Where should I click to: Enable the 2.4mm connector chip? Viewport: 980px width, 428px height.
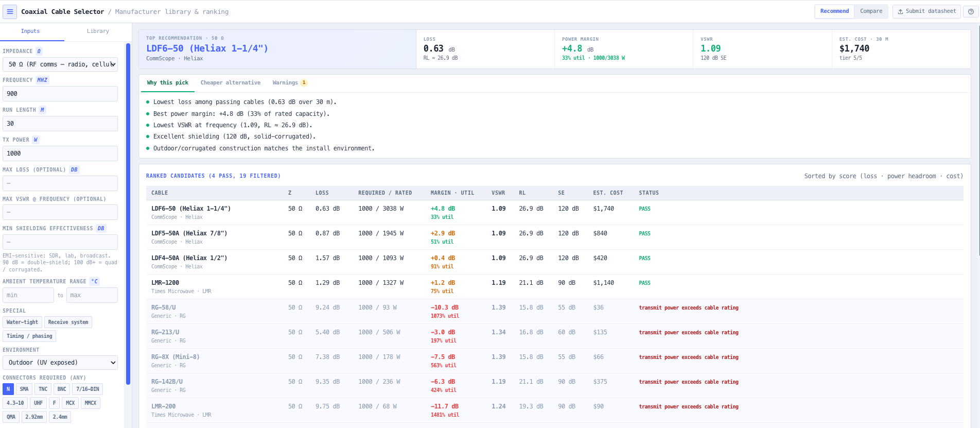pyautogui.click(x=60, y=417)
